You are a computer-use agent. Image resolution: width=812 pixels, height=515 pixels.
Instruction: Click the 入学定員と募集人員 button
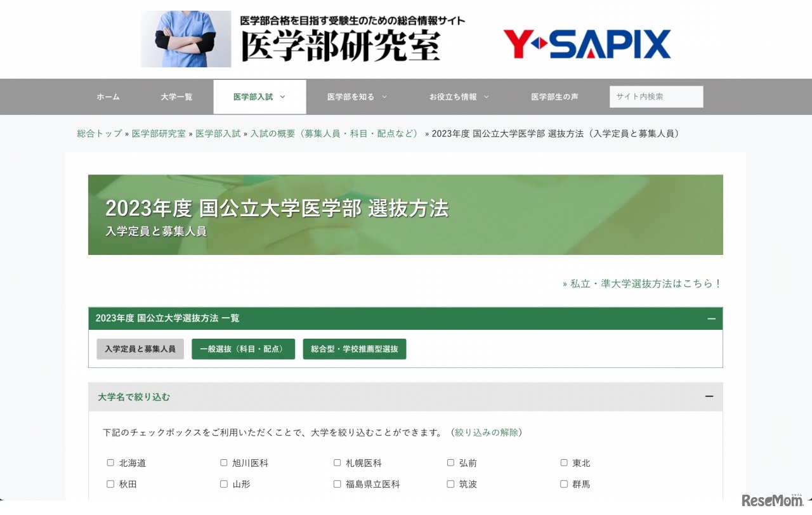pyautogui.click(x=140, y=349)
